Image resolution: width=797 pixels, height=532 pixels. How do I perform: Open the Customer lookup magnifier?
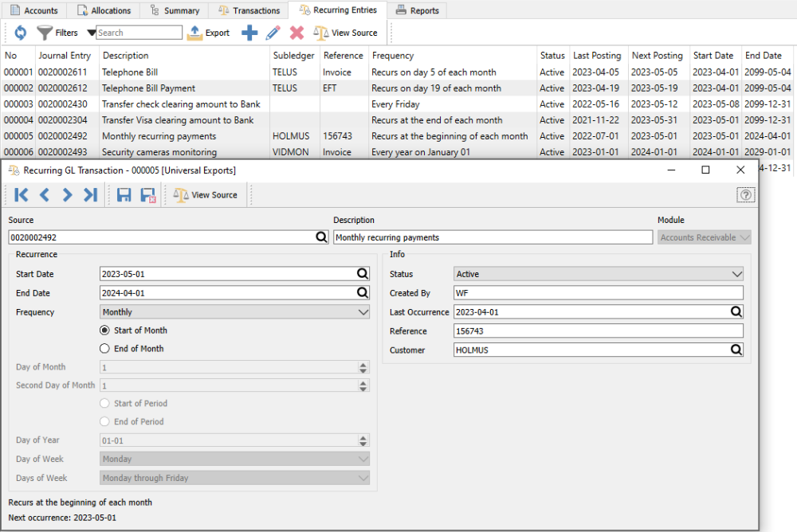(x=736, y=350)
